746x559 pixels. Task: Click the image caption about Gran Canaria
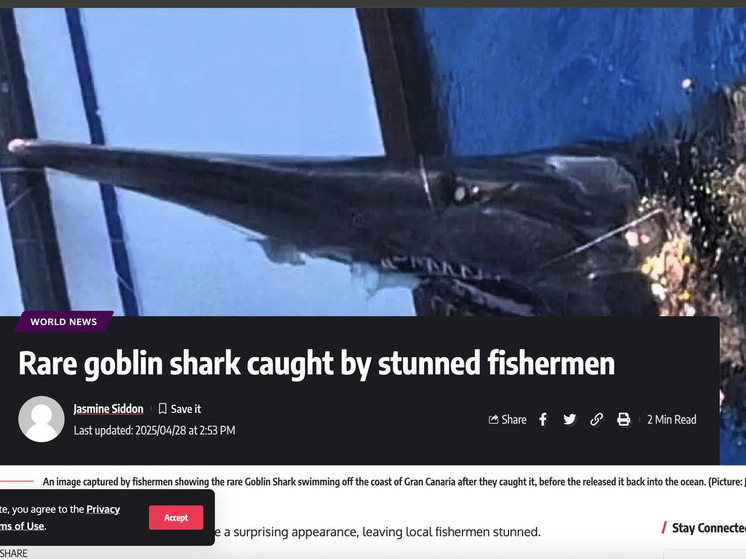pyautogui.click(x=394, y=481)
